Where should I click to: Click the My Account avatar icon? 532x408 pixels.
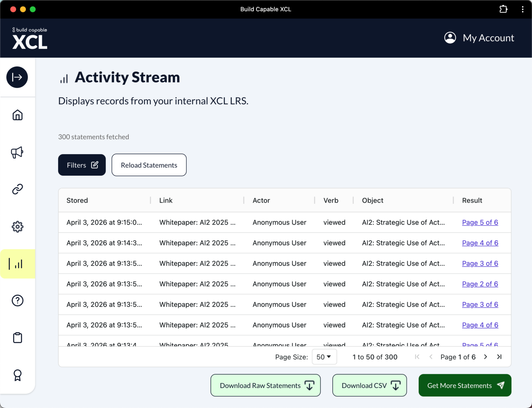click(450, 38)
